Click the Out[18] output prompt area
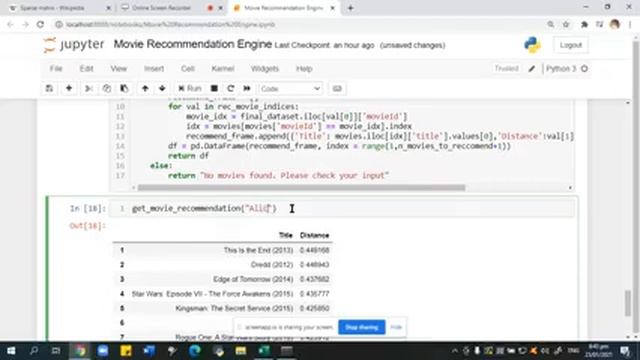The image size is (640, 360). pos(87,226)
